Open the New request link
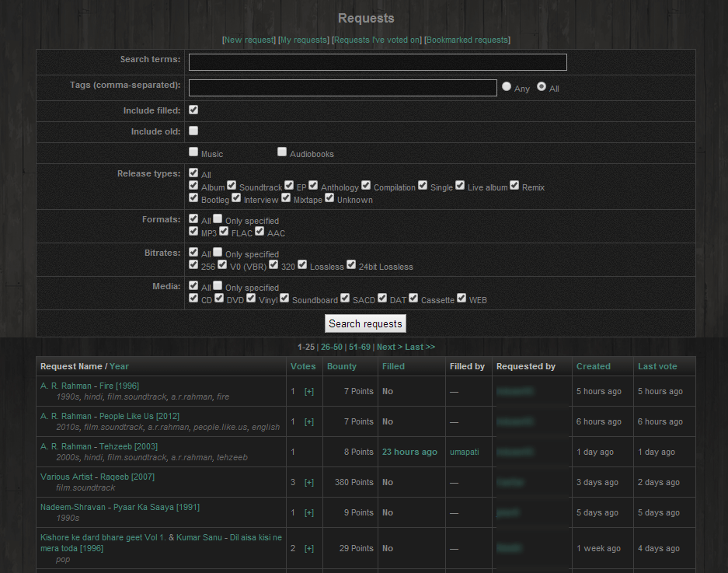This screenshot has width=728, height=573. click(249, 40)
